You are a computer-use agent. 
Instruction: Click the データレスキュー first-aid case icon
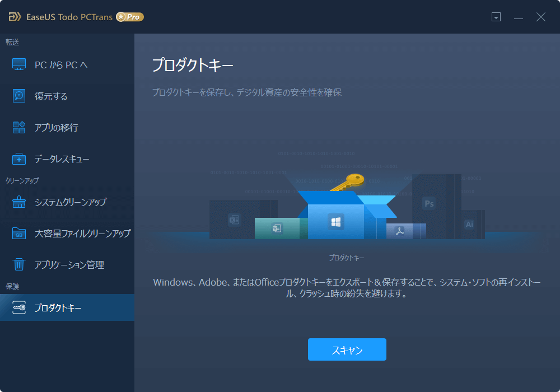coord(19,158)
